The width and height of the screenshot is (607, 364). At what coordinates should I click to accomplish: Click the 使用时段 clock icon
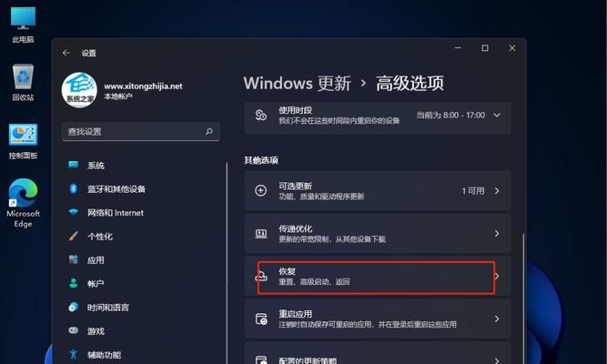click(x=261, y=115)
